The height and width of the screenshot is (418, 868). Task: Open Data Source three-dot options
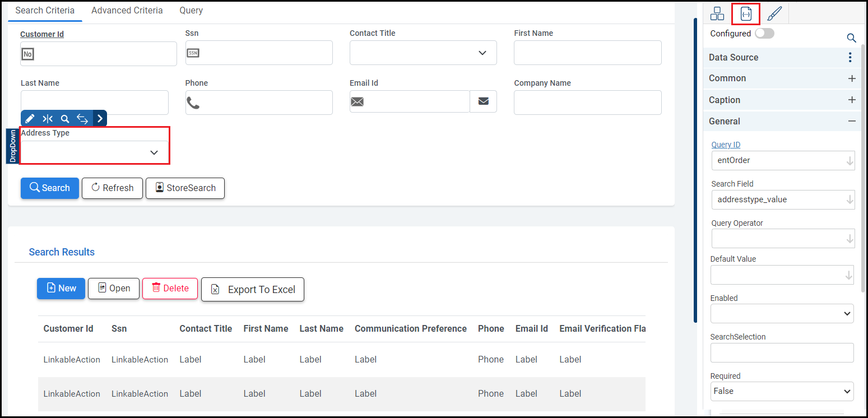click(x=850, y=57)
